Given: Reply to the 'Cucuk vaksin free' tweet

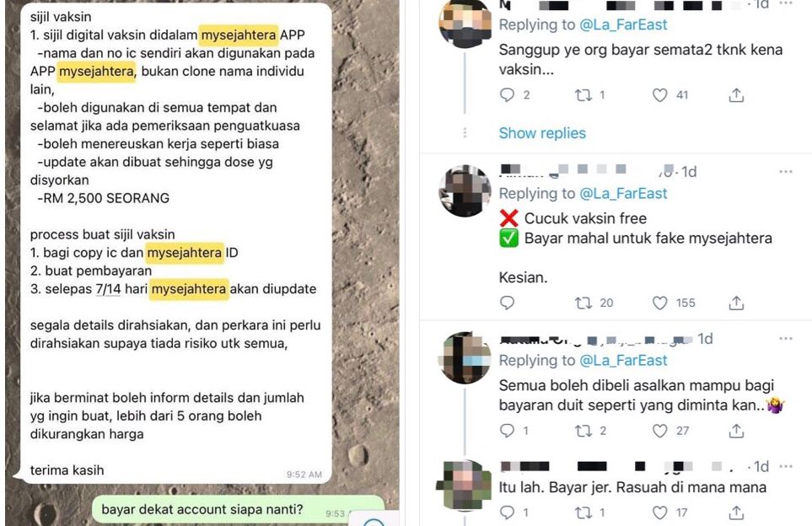Looking at the screenshot, I should pos(507,303).
